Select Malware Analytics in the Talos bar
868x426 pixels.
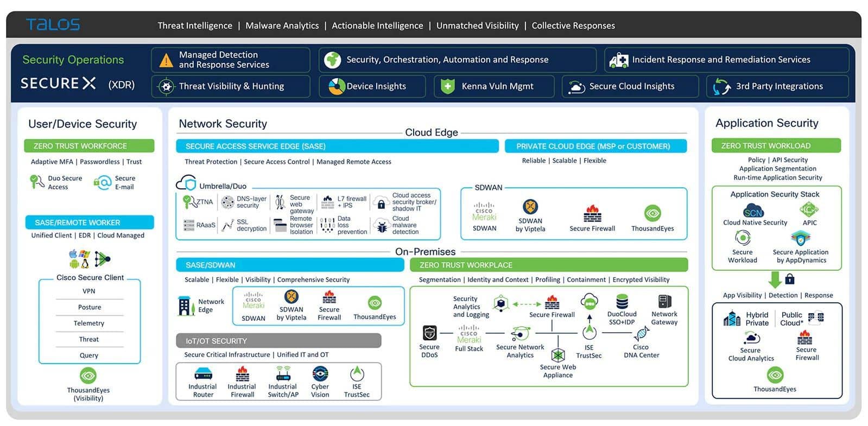(282, 26)
